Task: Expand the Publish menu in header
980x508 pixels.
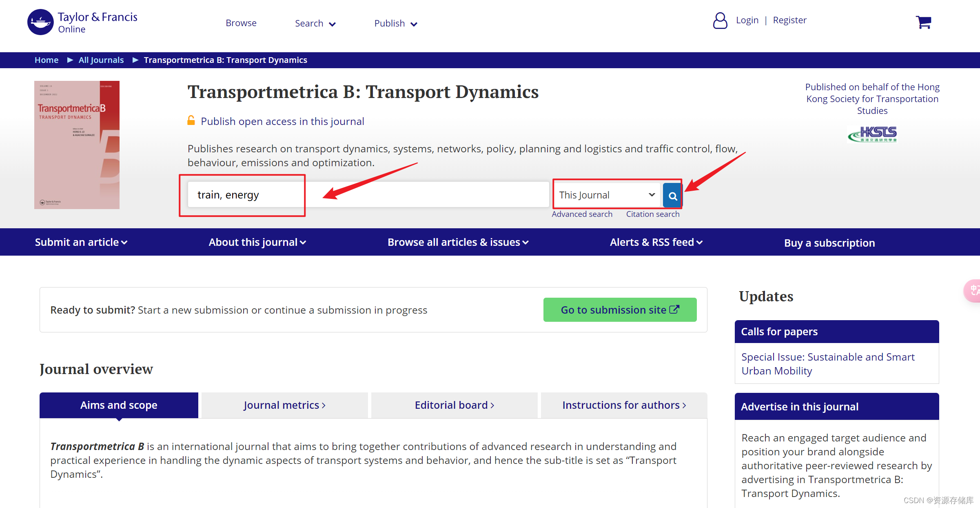Action: [x=395, y=24]
